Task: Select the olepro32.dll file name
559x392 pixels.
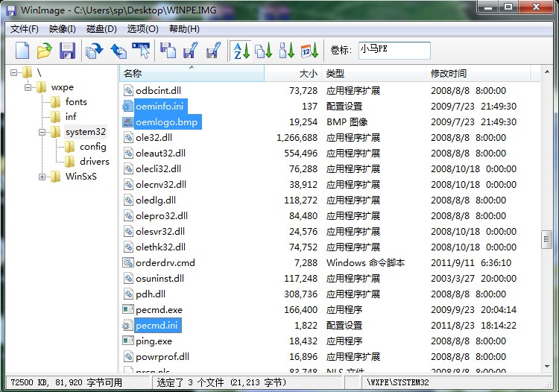Action: pyautogui.click(x=162, y=216)
